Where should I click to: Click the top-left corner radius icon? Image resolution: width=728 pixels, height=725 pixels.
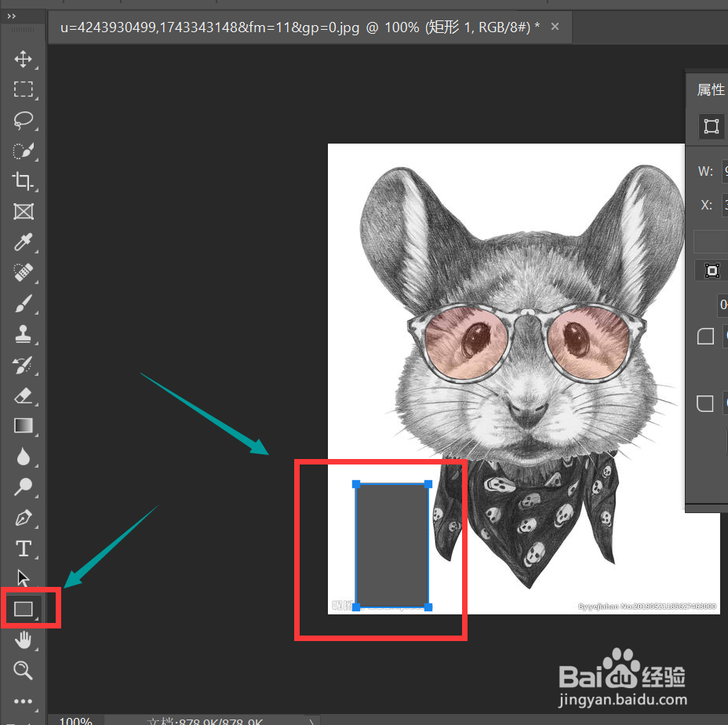[x=705, y=336]
